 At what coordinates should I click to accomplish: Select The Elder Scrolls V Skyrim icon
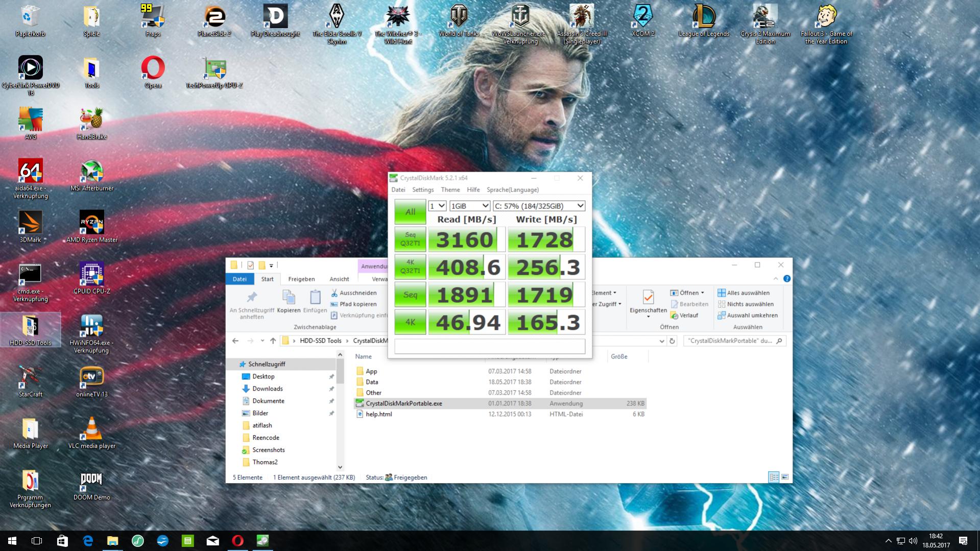click(337, 24)
